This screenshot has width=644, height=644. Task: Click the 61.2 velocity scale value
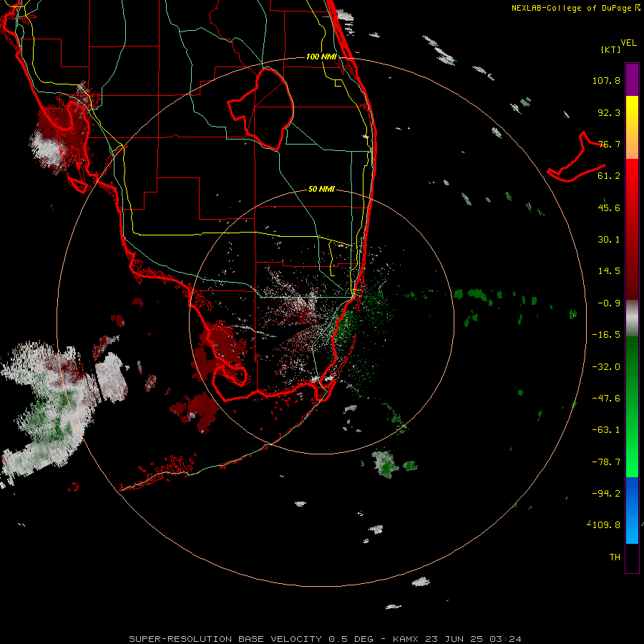609,176
